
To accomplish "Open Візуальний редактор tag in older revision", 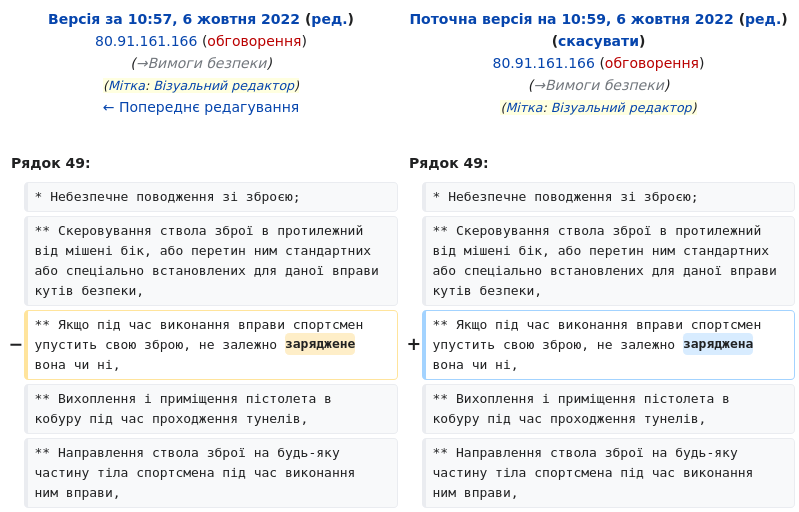I will coord(224,86).
